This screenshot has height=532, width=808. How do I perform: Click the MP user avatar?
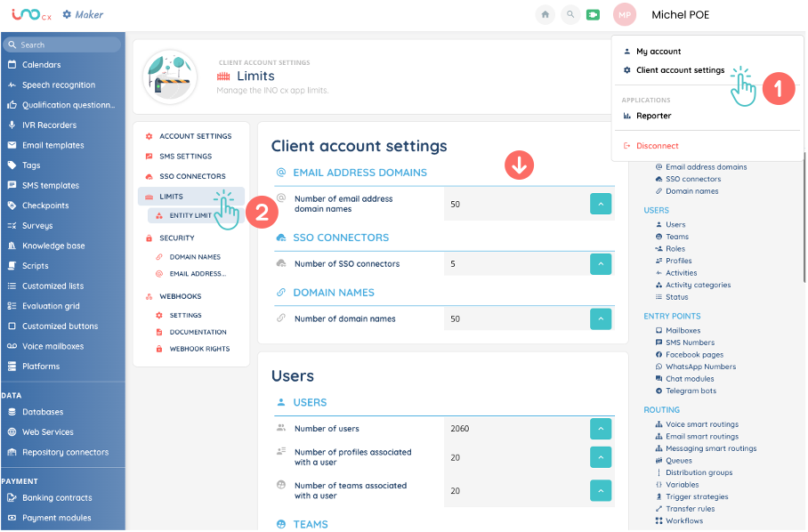(626, 15)
